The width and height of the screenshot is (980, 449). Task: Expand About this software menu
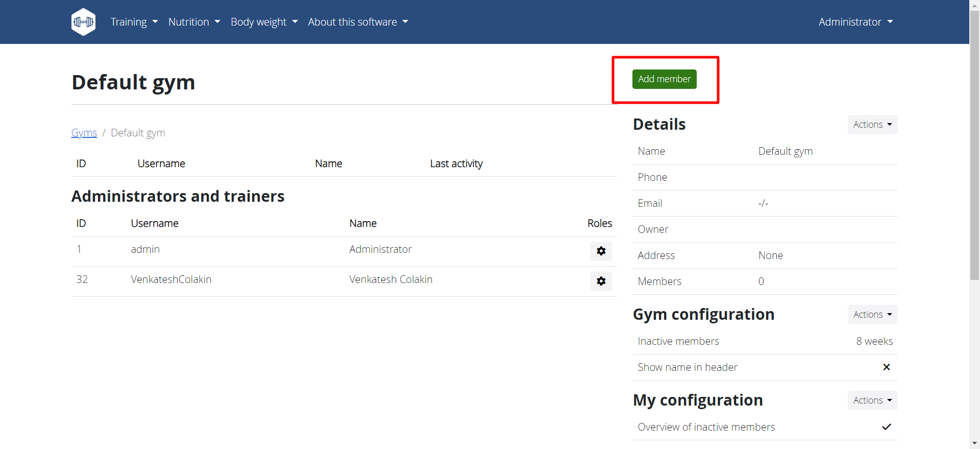358,22
